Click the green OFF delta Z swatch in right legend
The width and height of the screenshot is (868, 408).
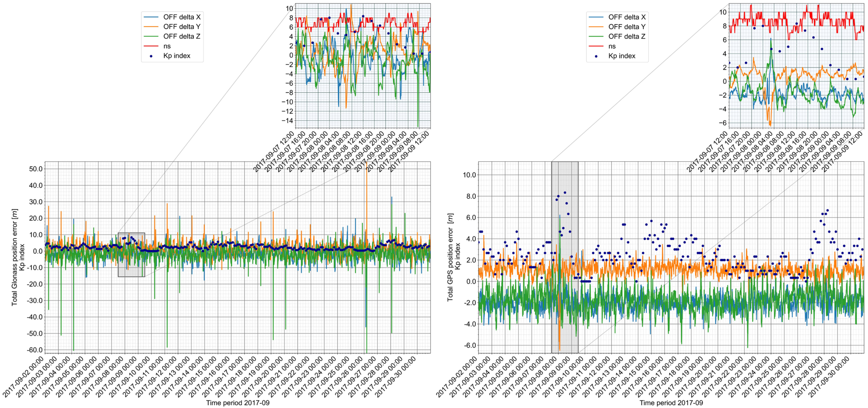(596, 36)
